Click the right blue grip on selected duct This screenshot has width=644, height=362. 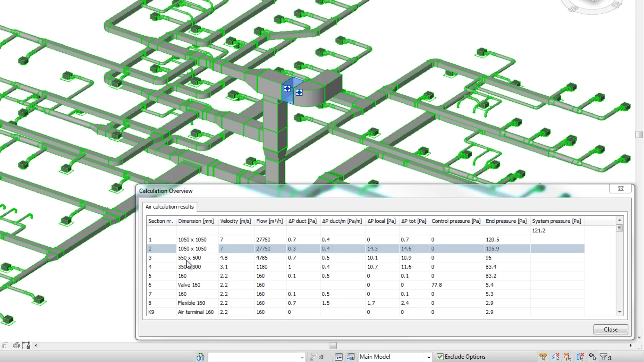pos(299,92)
